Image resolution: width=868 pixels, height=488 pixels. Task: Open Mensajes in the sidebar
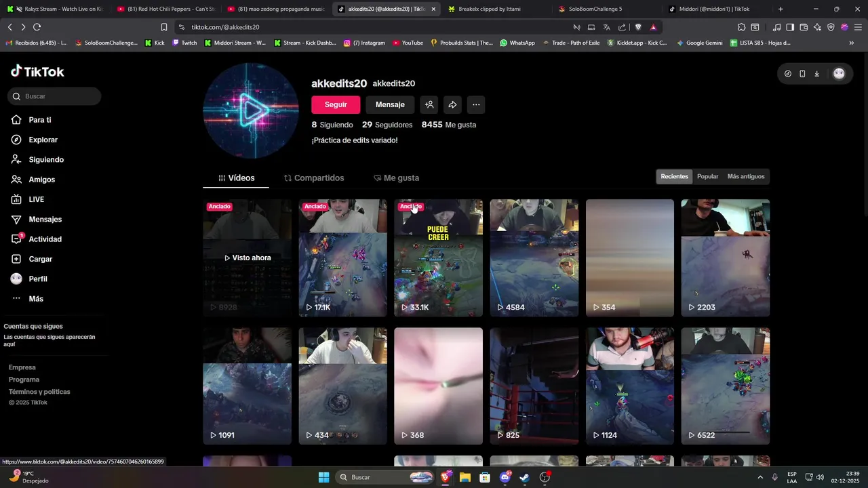coord(37,220)
